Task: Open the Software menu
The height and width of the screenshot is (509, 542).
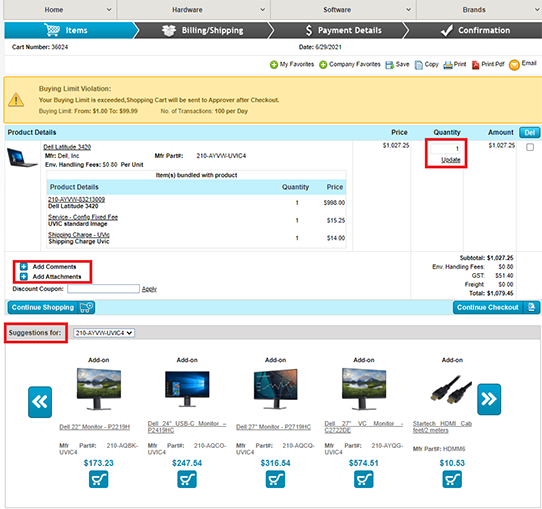Action: click(x=337, y=10)
